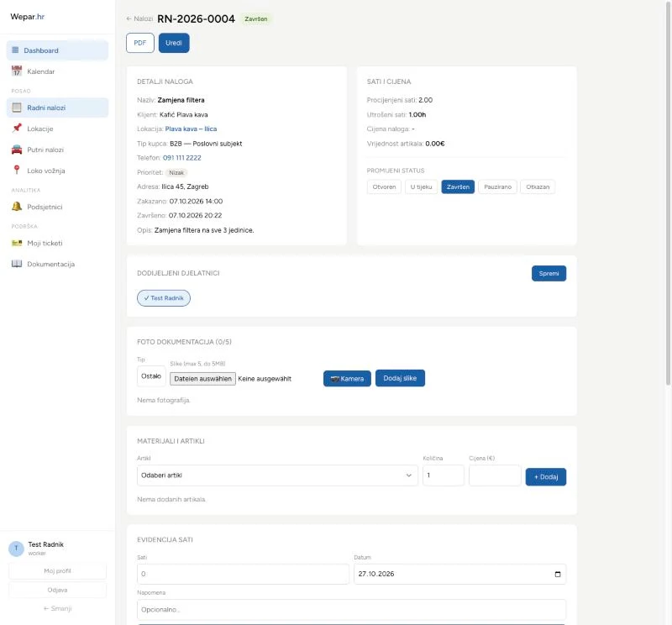This screenshot has width=672, height=625.
Task: Click the Datum field showing 27.10.2026
Action: 459,574
